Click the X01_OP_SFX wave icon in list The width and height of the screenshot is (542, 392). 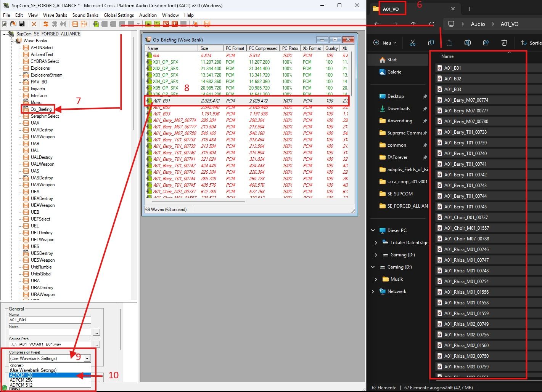click(149, 62)
